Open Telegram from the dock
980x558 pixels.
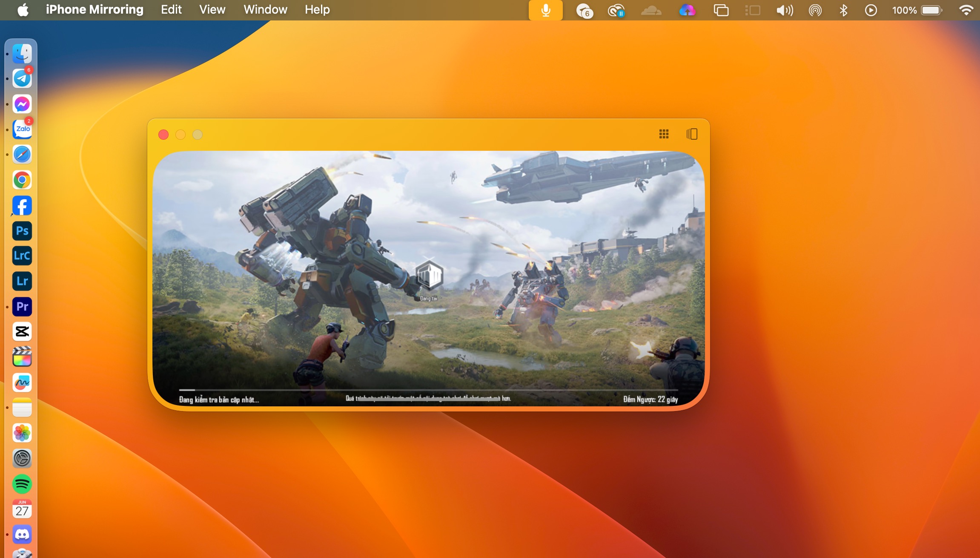point(22,79)
